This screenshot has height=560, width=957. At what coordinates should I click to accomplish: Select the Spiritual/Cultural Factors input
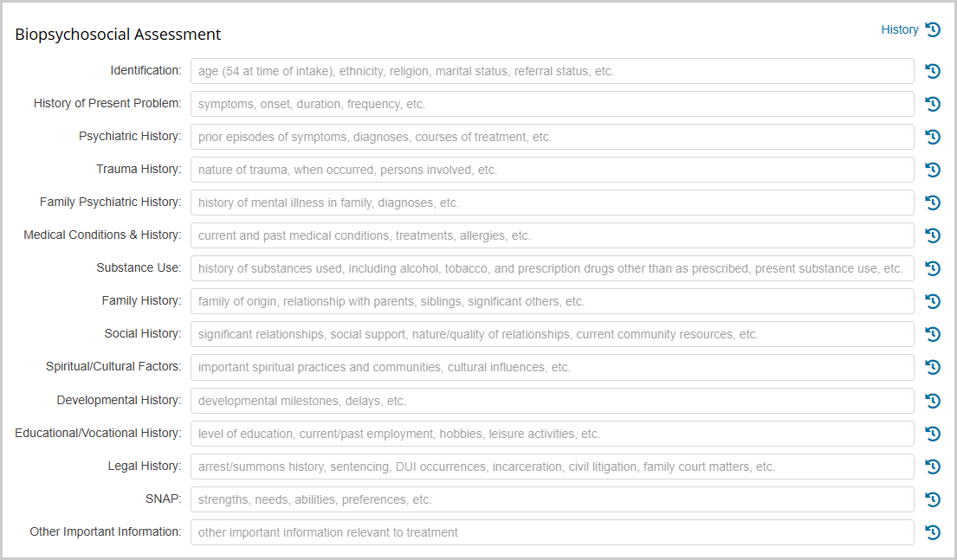point(553,368)
